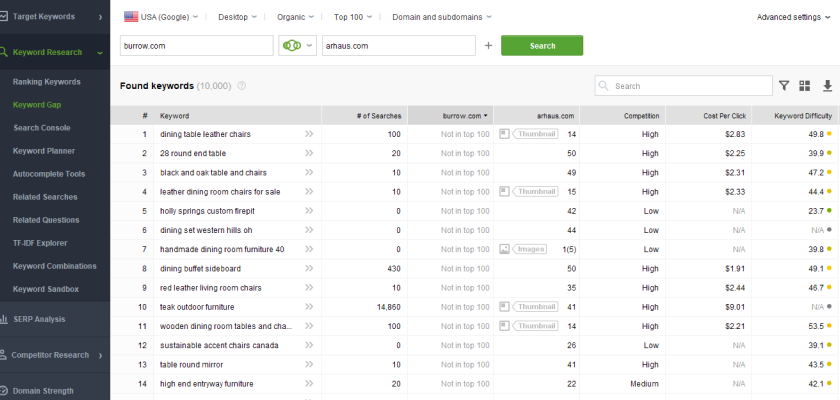Click the plus icon to add competitor
Screen dimensions: 840x400
pos(488,46)
